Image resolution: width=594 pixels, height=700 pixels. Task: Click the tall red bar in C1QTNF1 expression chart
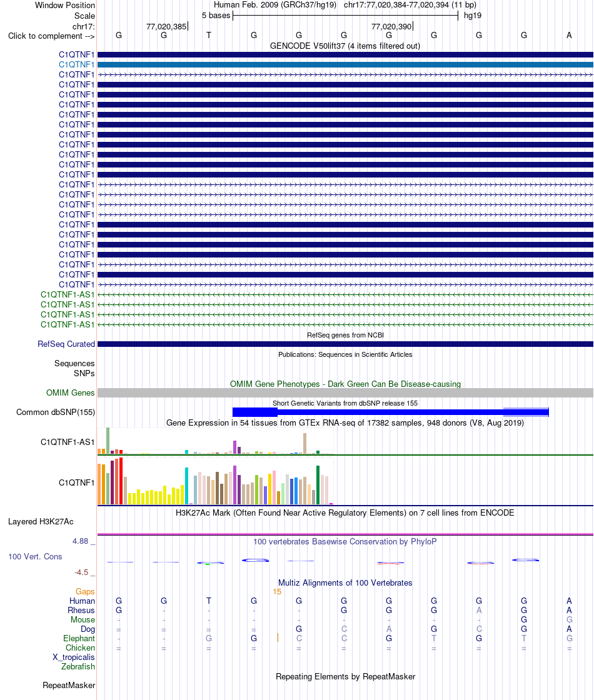(x=121, y=481)
